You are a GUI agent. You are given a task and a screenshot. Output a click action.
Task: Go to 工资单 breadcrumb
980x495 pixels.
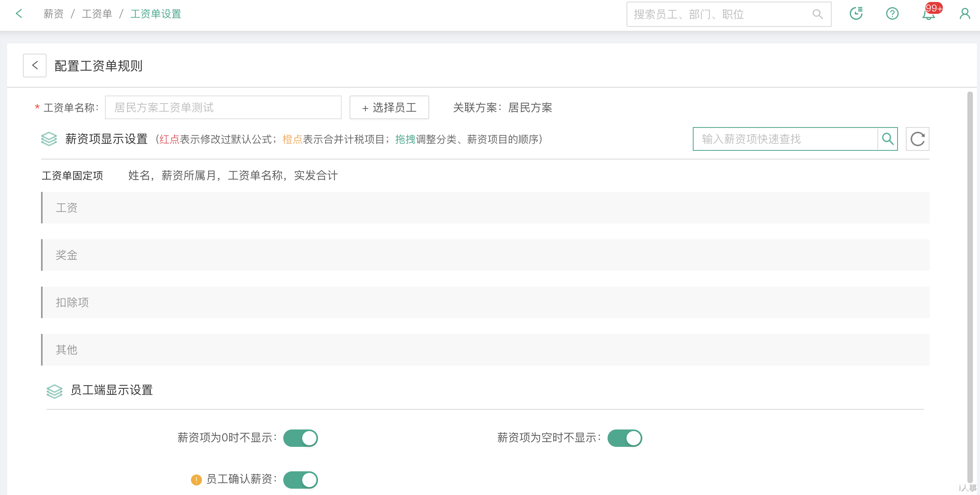[97, 14]
